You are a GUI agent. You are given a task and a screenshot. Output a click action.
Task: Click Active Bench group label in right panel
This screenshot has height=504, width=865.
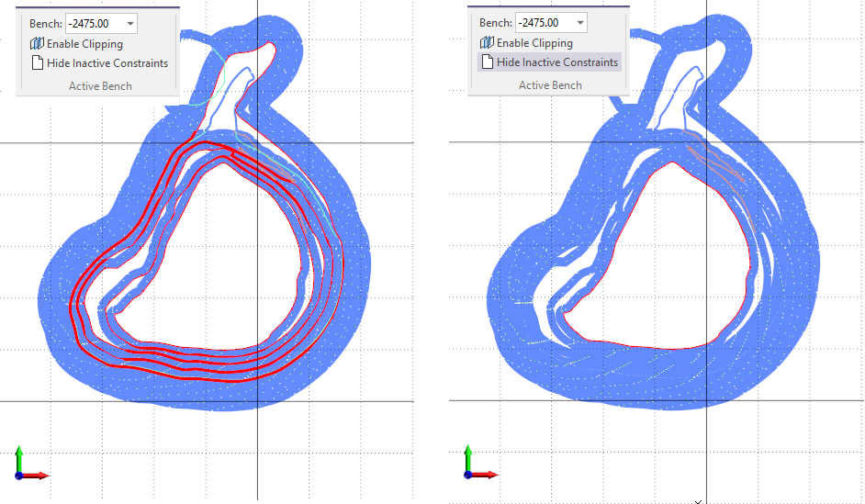point(550,85)
